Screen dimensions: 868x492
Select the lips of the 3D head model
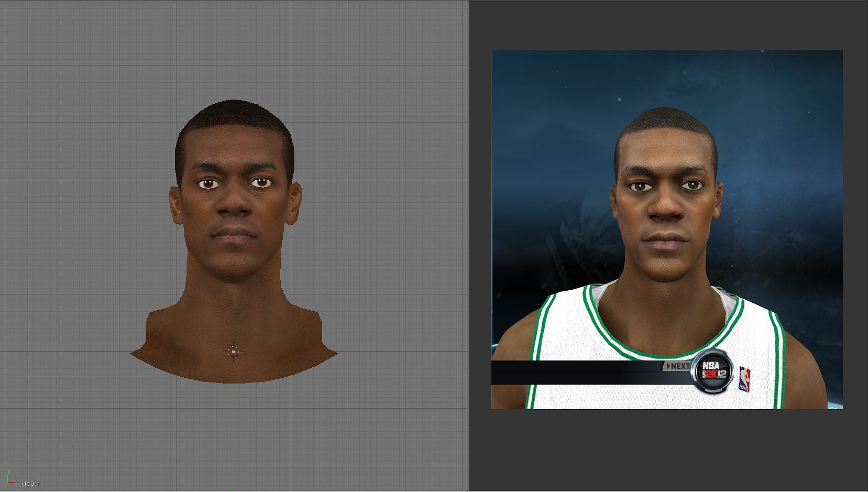[234, 234]
